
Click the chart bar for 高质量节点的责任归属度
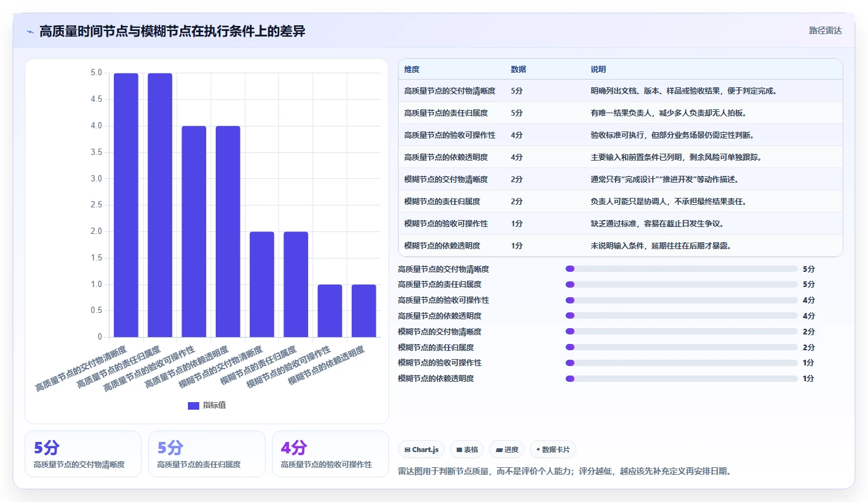coord(160,205)
